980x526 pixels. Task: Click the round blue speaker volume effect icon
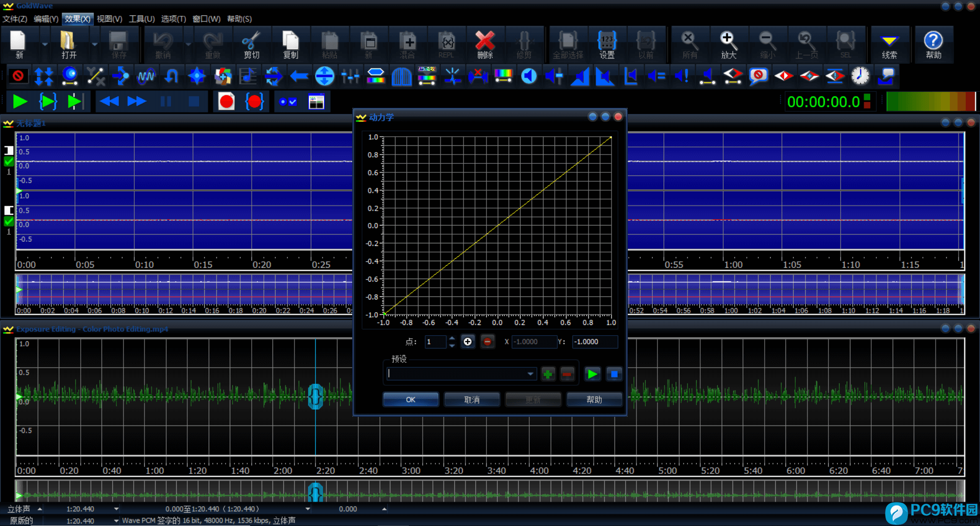point(529,77)
